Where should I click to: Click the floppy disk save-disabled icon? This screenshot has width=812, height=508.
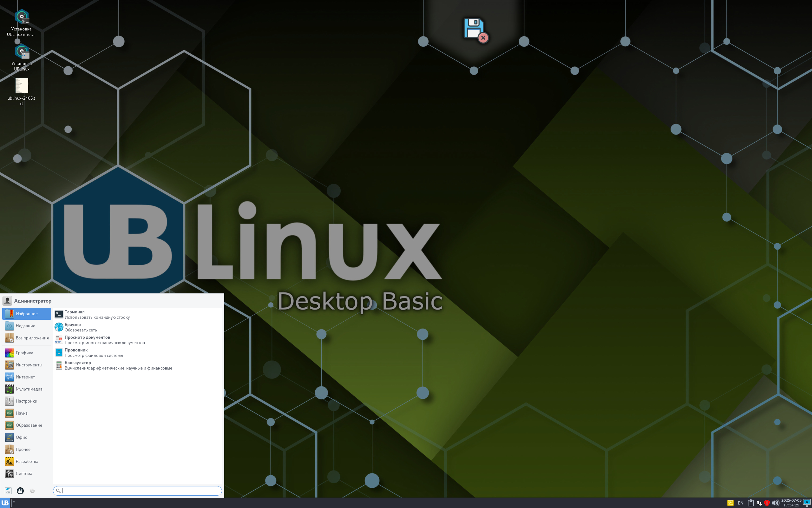pos(475,30)
